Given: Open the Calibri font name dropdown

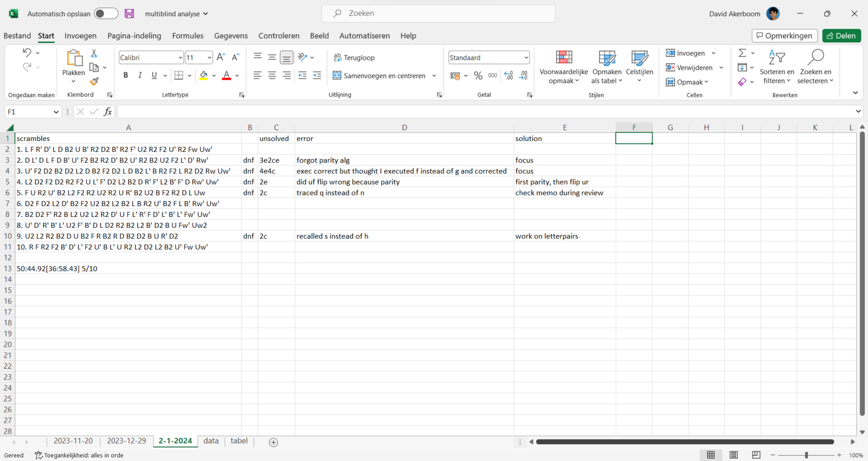Looking at the screenshot, I should (180, 57).
